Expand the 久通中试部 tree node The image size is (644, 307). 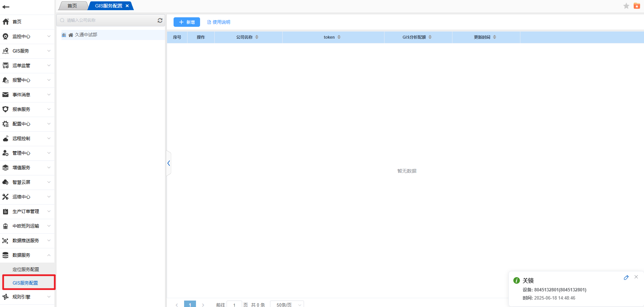coord(64,35)
